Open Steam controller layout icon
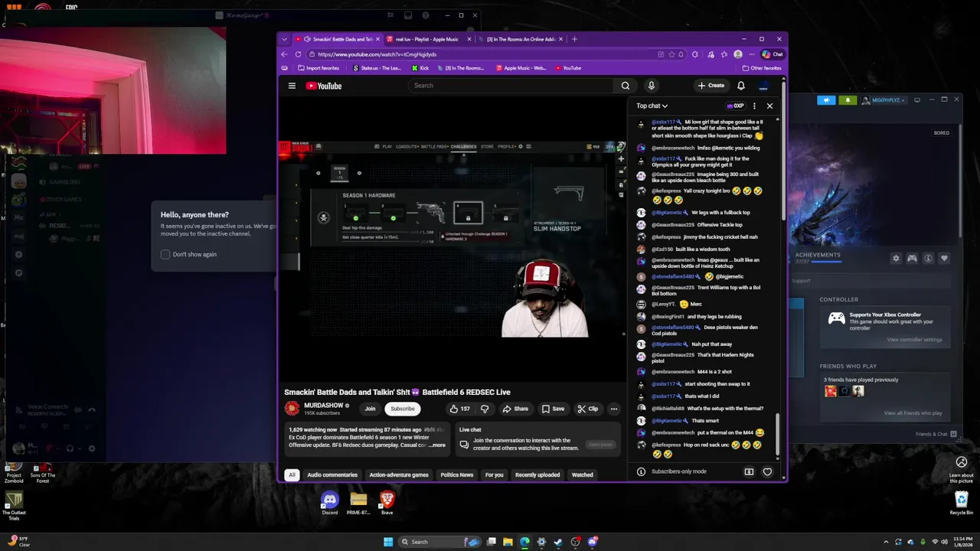The height and width of the screenshot is (551, 980). 912,259
